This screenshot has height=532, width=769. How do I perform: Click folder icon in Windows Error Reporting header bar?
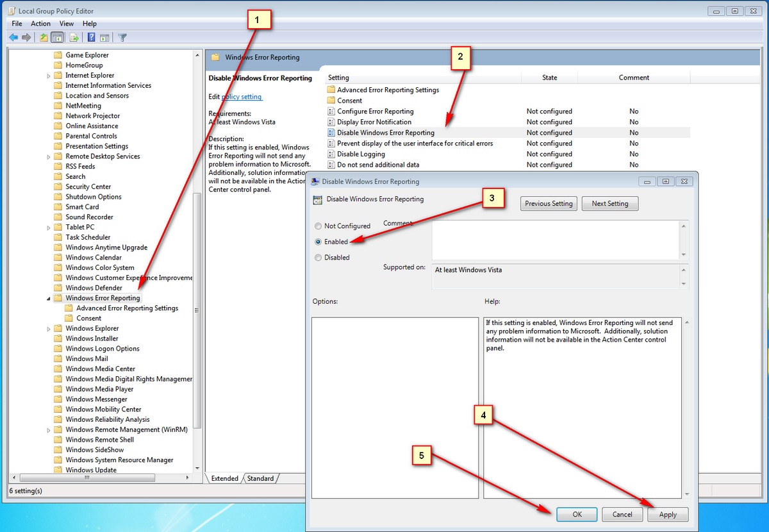coord(215,57)
